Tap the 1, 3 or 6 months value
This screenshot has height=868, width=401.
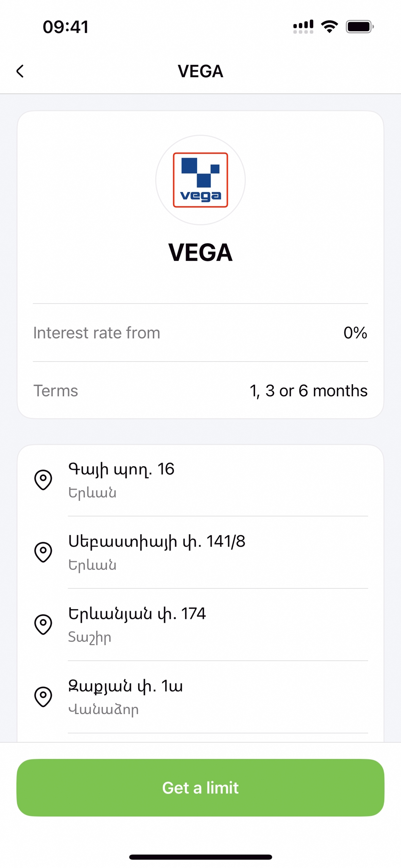[308, 390]
